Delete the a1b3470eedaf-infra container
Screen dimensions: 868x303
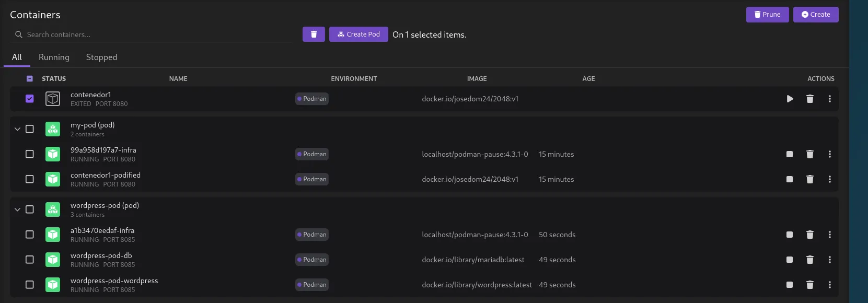pyautogui.click(x=809, y=235)
